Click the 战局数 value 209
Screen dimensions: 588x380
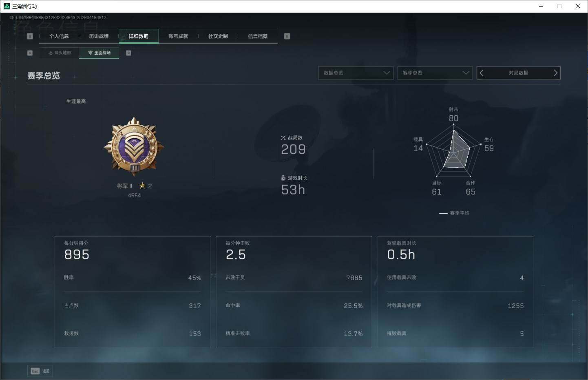[x=293, y=149]
